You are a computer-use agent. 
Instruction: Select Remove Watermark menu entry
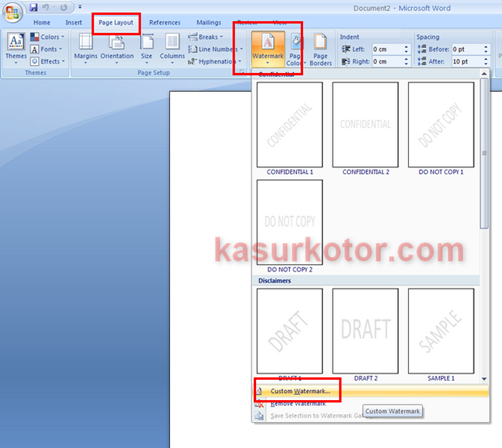(370, 403)
